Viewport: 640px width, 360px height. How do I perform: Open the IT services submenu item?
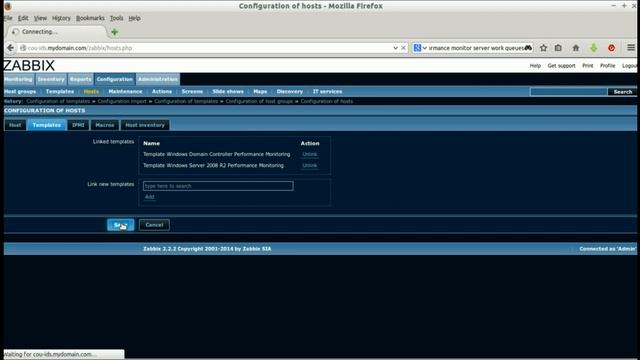(327, 91)
